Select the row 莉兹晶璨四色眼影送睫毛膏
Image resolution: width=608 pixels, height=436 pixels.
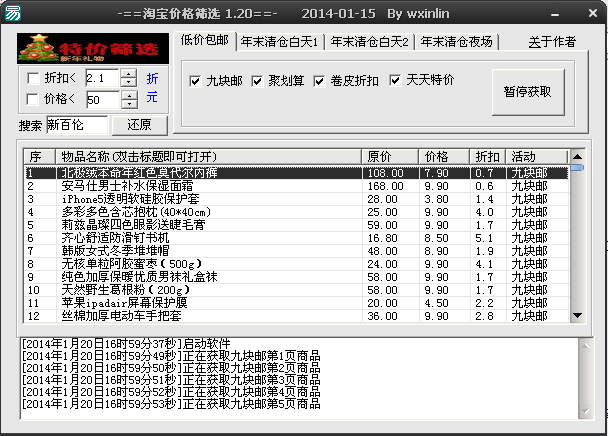[x=297, y=225]
